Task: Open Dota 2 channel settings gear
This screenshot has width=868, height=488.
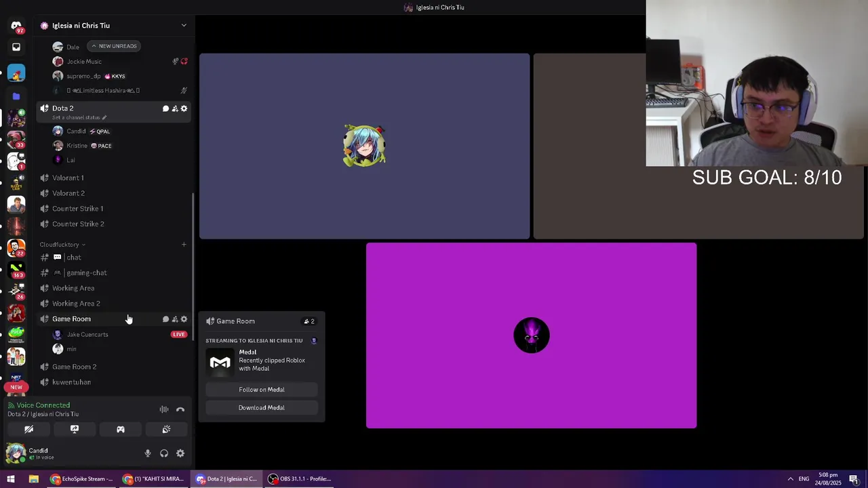Action: (x=184, y=108)
